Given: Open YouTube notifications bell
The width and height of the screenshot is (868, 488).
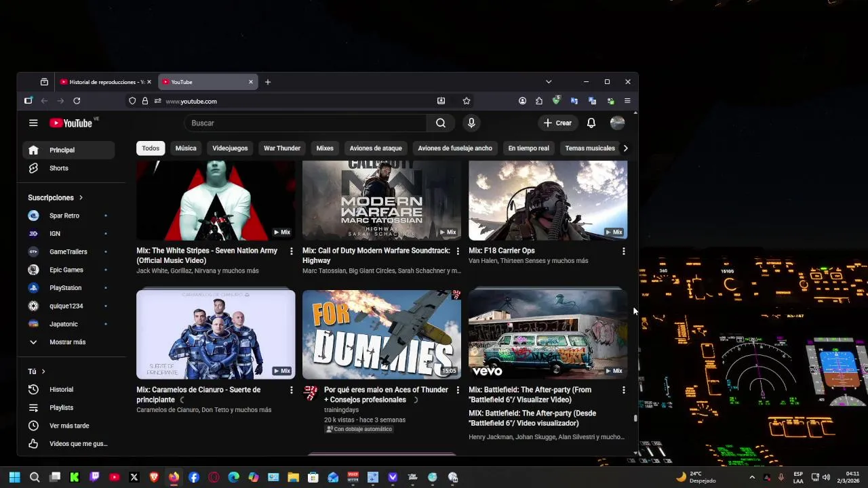Looking at the screenshot, I should 591,123.
